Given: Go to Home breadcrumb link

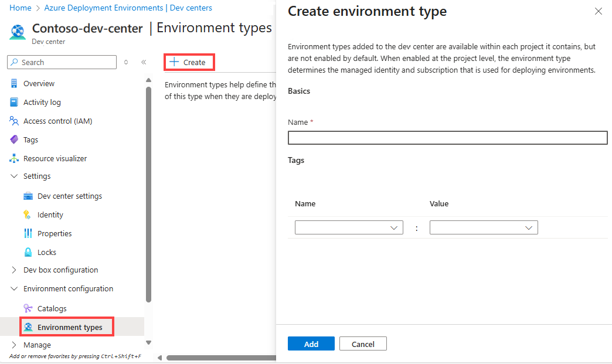Looking at the screenshot, I should [x=21, y=8].
